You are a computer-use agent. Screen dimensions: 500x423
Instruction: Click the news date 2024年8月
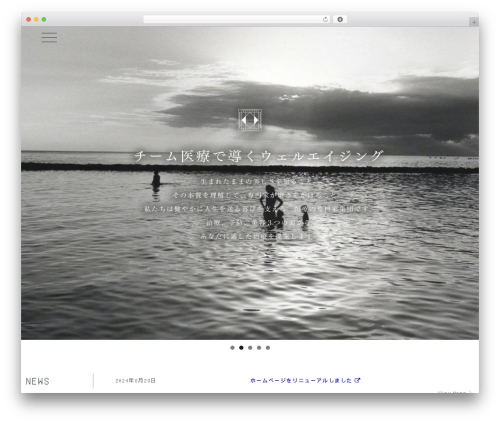click(x=135, y=380)
